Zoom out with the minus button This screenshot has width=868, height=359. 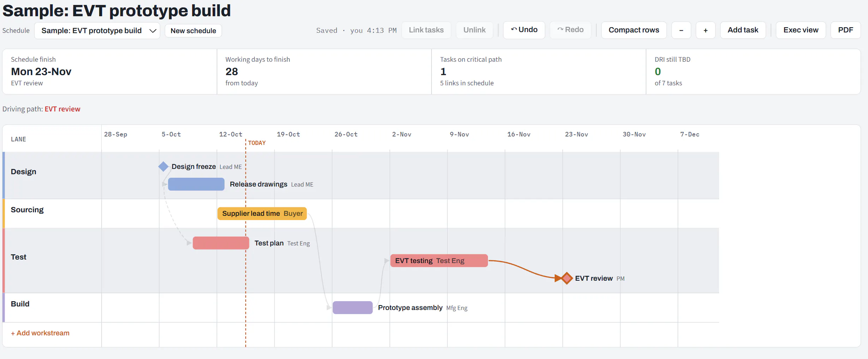(681, 30)
